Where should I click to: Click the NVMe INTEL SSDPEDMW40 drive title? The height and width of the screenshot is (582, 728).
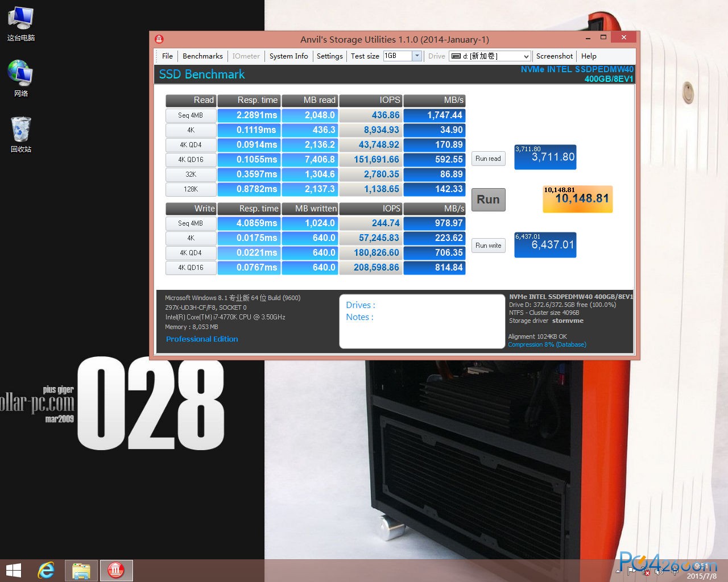pos(577,74)
